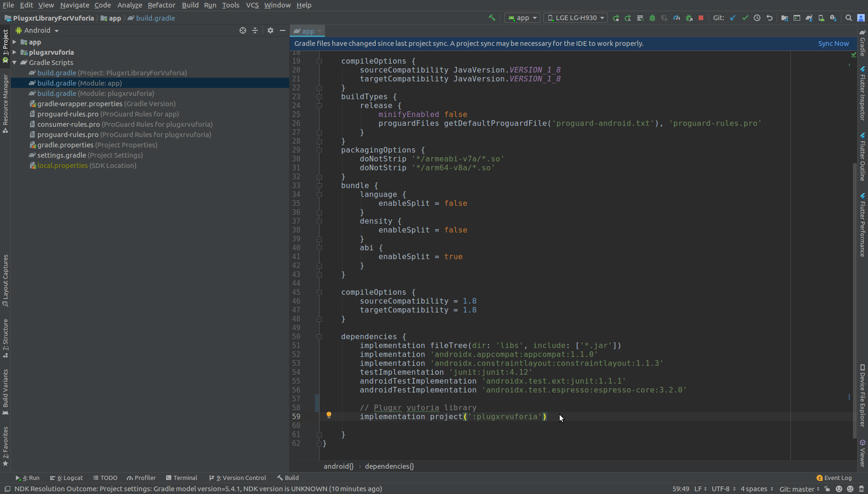Close the app editor tab
This screenshot has width=868, height=494.
tap(320, 31)
